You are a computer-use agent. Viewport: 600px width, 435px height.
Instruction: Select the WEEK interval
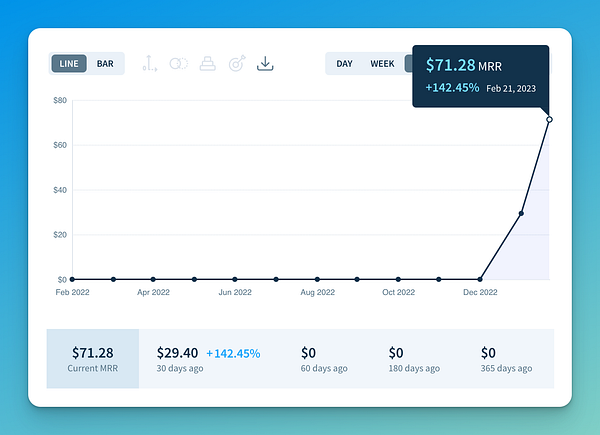click(x=382, y=64)
